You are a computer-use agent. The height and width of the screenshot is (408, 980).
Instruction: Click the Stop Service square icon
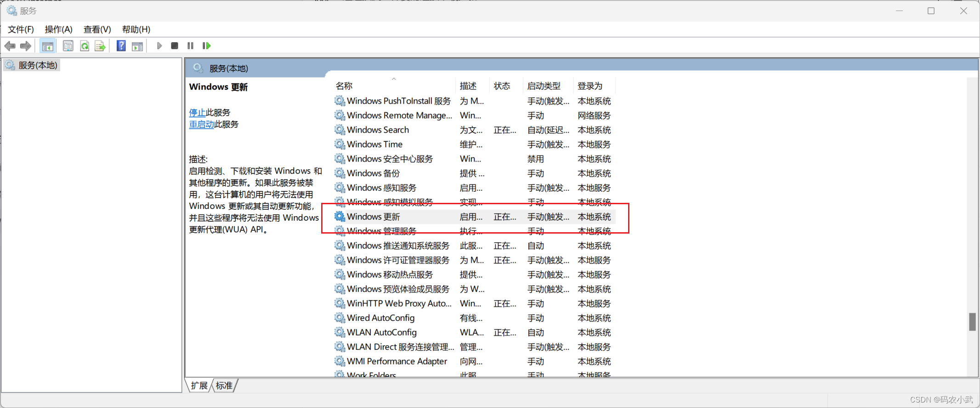coord(175,46)
